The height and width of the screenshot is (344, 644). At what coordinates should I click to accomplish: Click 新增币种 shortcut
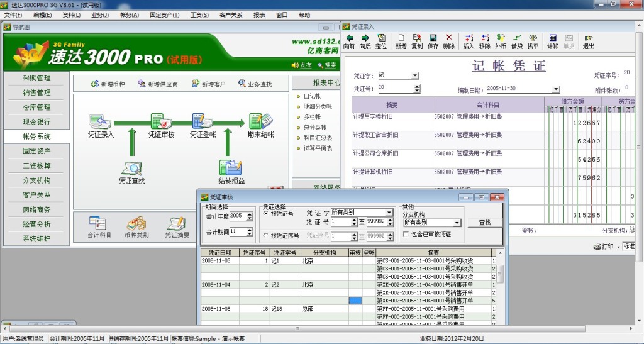(x=108, y=84)
